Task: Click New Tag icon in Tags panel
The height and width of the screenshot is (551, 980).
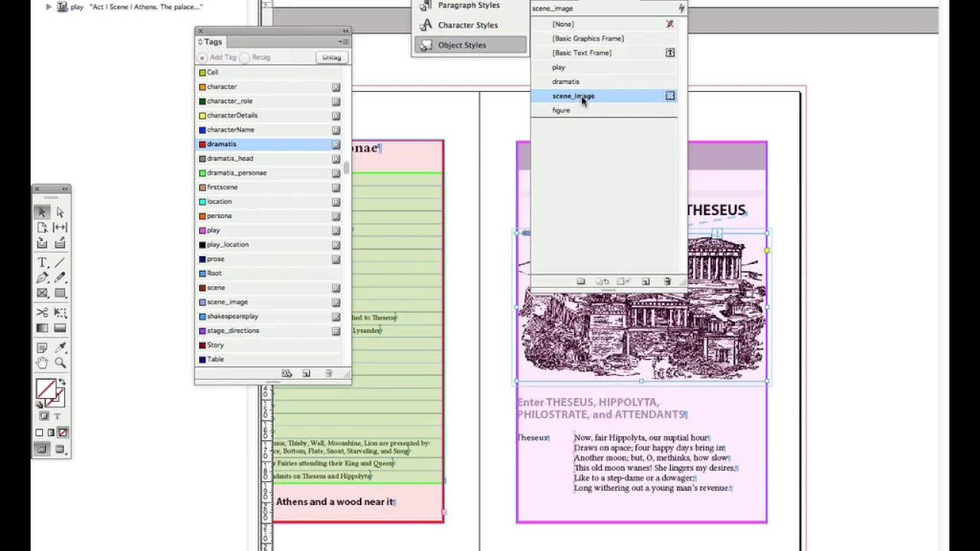Action: (306, 373)
